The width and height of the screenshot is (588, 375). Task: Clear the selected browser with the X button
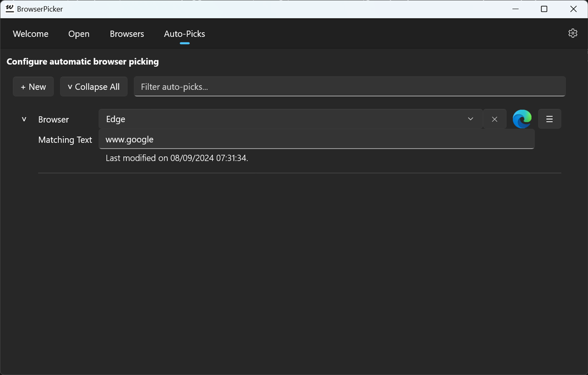(x=495, y=119)
